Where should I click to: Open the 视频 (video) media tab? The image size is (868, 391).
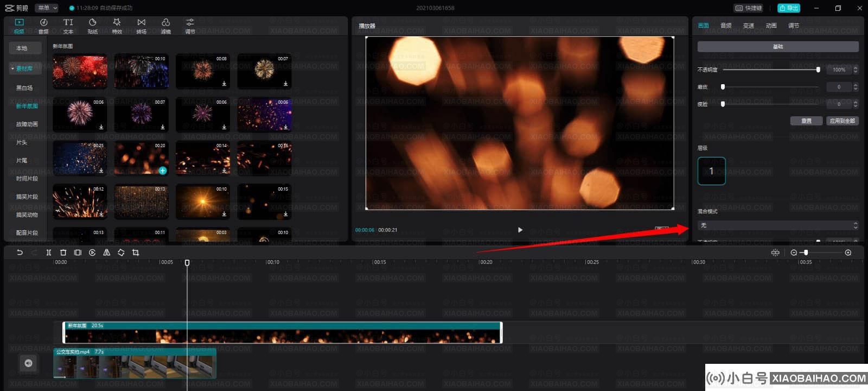[x=19, y=26]
